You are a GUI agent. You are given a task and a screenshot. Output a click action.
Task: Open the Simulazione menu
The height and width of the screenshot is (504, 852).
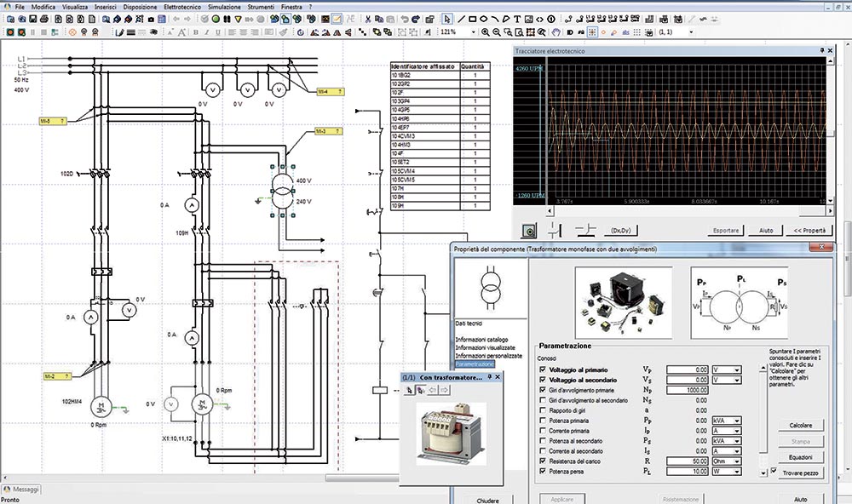[225, 6]
